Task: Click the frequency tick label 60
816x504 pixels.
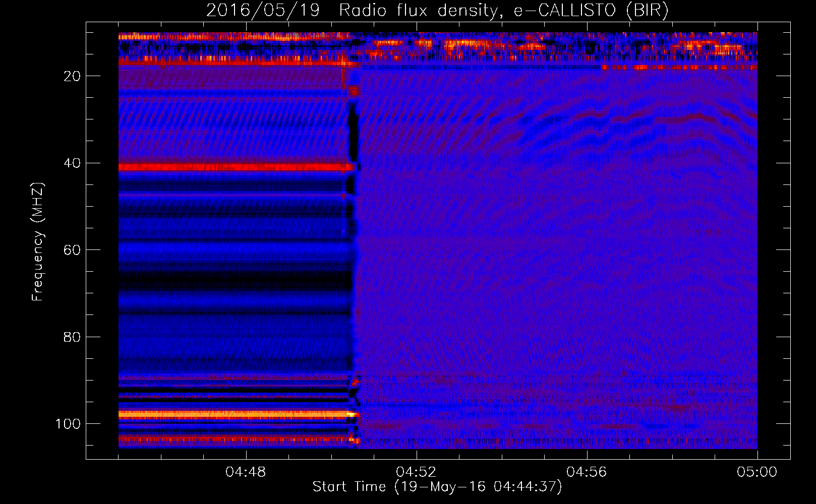Action: (x=72, y=250)
